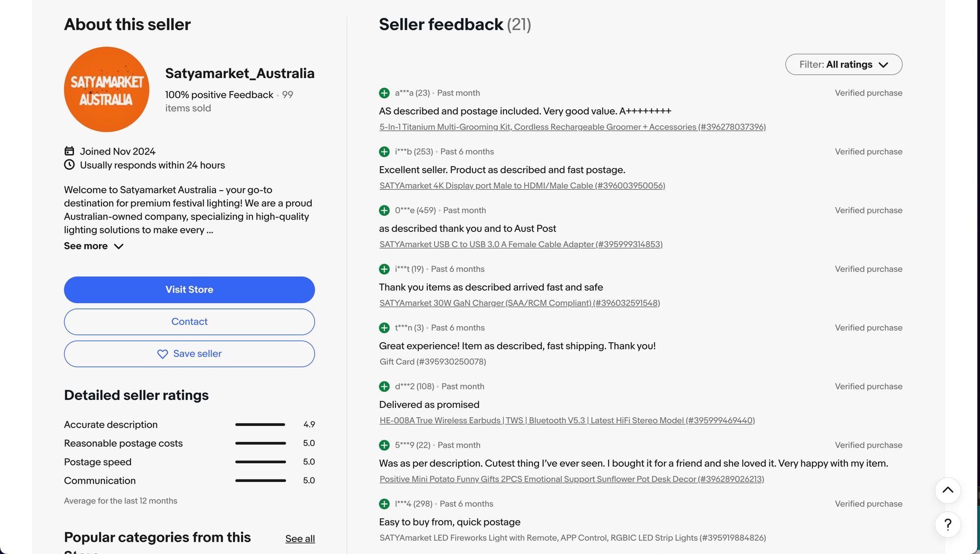980x554 pixels.
Task: Click the green plus icon beside a***a's feedback
Action: pyautogui.click(x=384, y=93)
